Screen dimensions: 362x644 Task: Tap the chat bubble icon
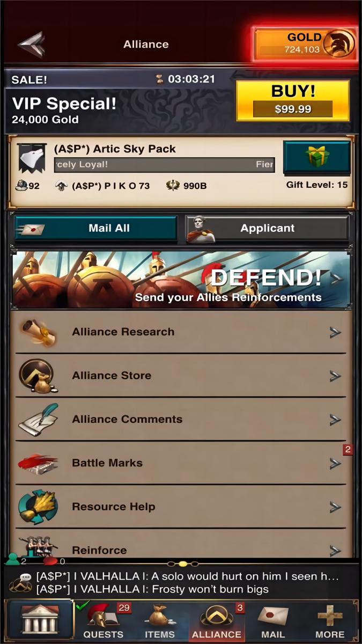coord(20,582)
